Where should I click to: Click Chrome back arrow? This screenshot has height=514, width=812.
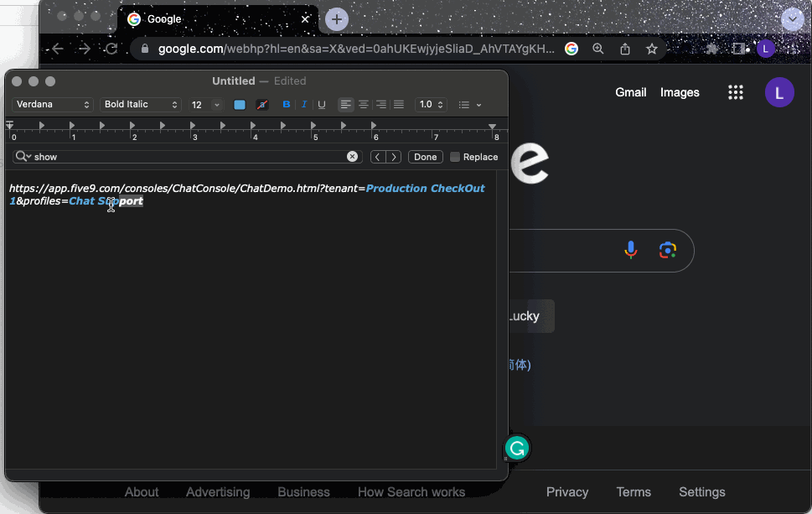(x=58, y=49)
